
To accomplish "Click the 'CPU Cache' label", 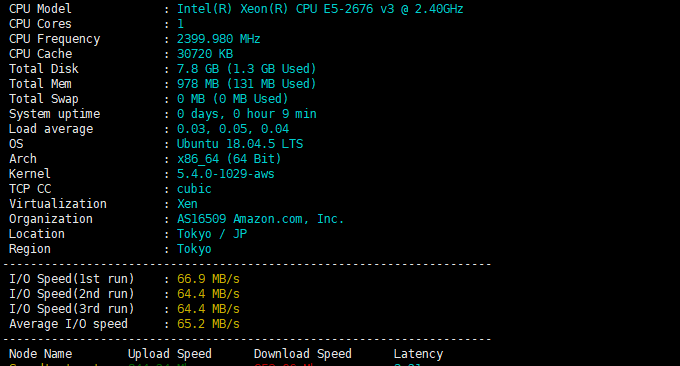I will pyautogui.click(x=40, y=54).
